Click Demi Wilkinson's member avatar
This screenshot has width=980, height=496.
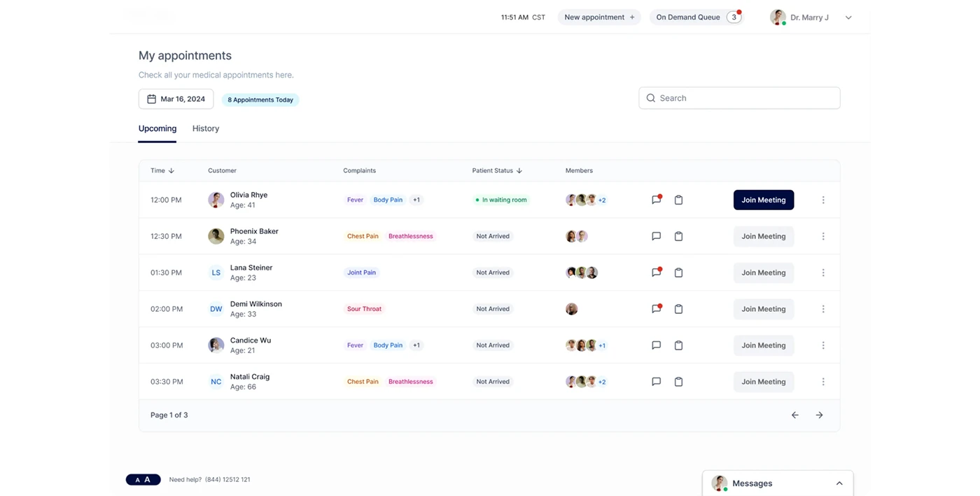(x=572, y=309)
